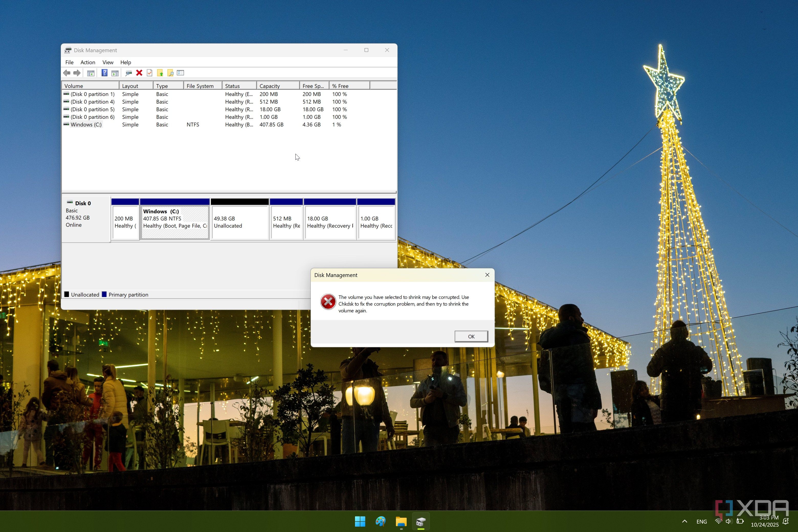Image resolution: width=798 pixels, height=532 pixels.
Task: Click the folder with green arrow icon
Action: pyautogui.click(x=160, y=73)
